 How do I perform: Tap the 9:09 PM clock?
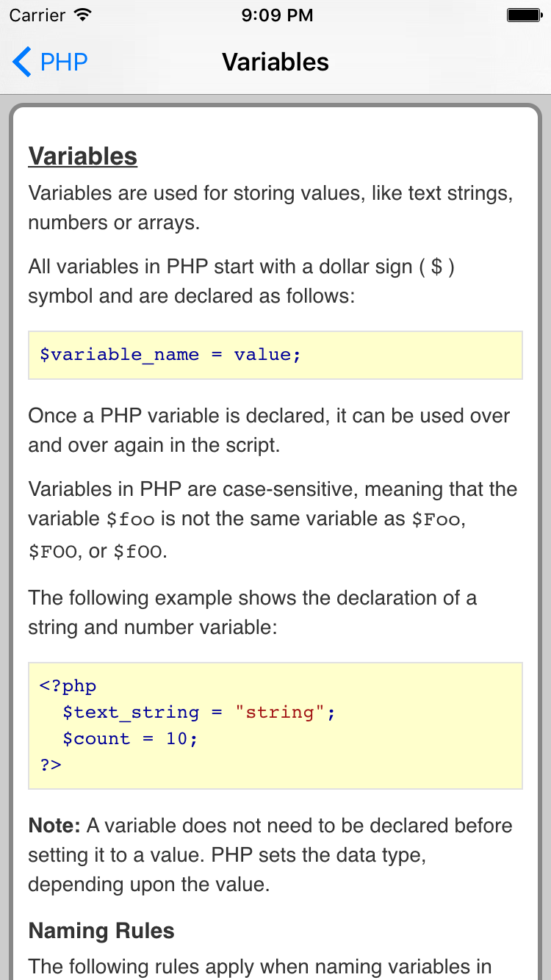[275, 15]
